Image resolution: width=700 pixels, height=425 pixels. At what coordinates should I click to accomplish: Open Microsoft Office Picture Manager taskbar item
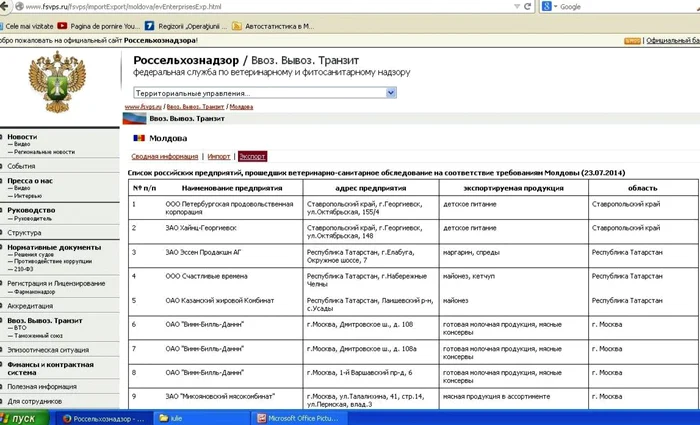pyautogui.click(x=299, y=418)
